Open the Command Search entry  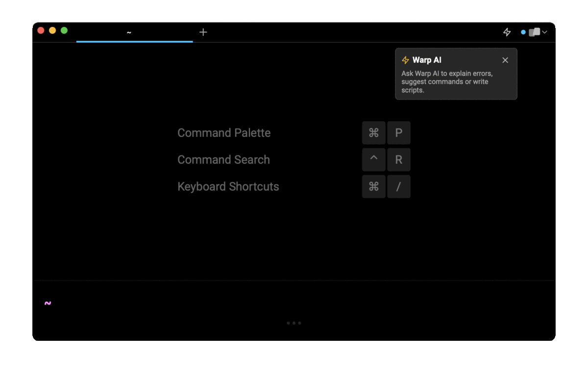[x=223, y=159]
